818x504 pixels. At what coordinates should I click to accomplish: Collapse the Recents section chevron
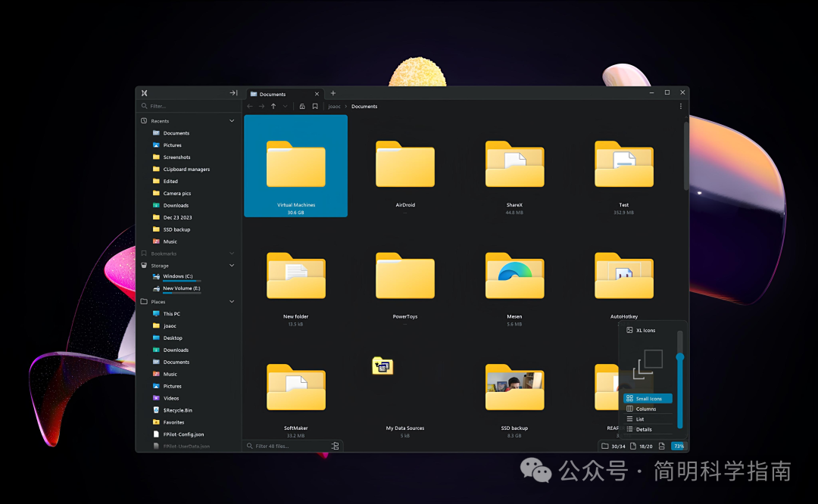232,121
